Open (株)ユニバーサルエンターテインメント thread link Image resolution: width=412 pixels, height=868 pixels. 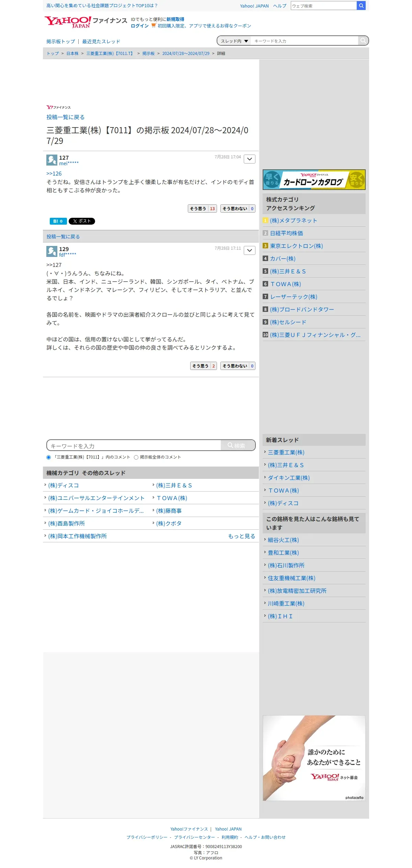click(x=96, y=498)
